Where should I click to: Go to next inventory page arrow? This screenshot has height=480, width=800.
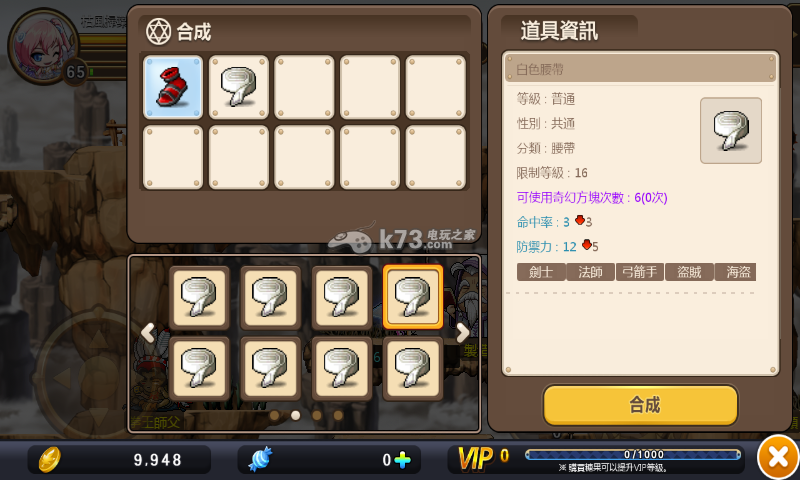tap(462, 333)
